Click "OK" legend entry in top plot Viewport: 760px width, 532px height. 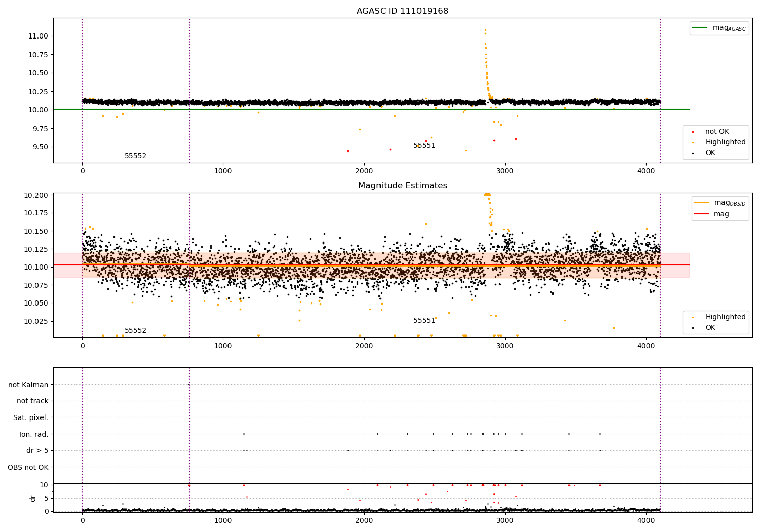click(710, 153)
